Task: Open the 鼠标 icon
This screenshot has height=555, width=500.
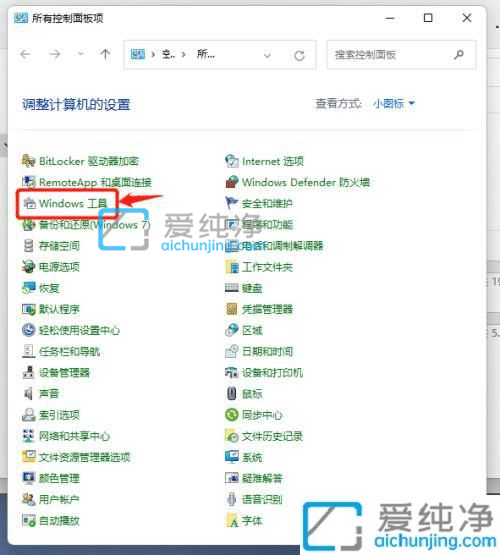Action: [x=232, y=394]
